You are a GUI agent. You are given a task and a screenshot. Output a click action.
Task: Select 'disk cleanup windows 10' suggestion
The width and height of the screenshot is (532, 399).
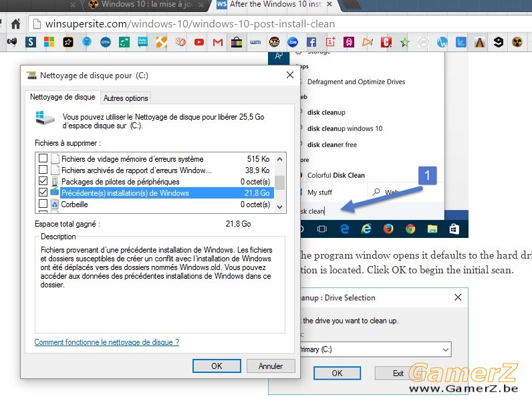[345, 128]
